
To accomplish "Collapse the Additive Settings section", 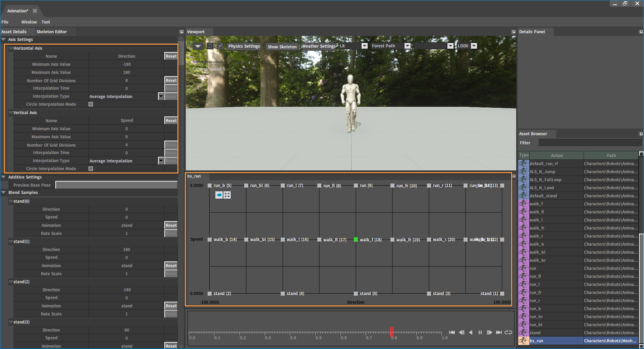I will (x=4, y=177).
